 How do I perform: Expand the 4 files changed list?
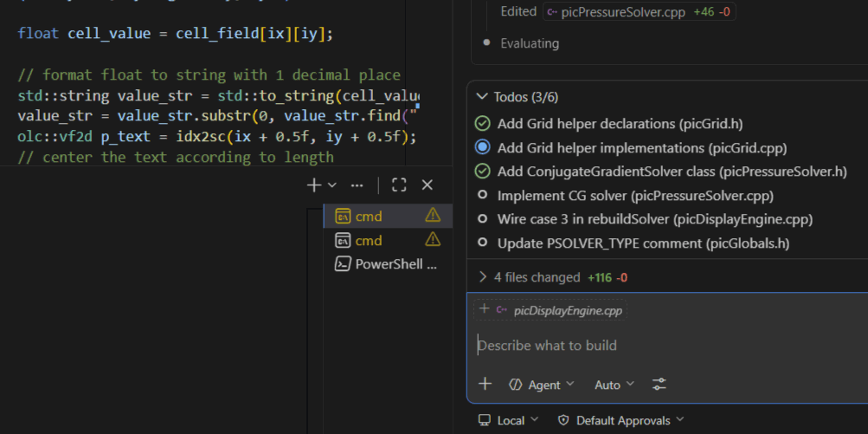point(483,277)
